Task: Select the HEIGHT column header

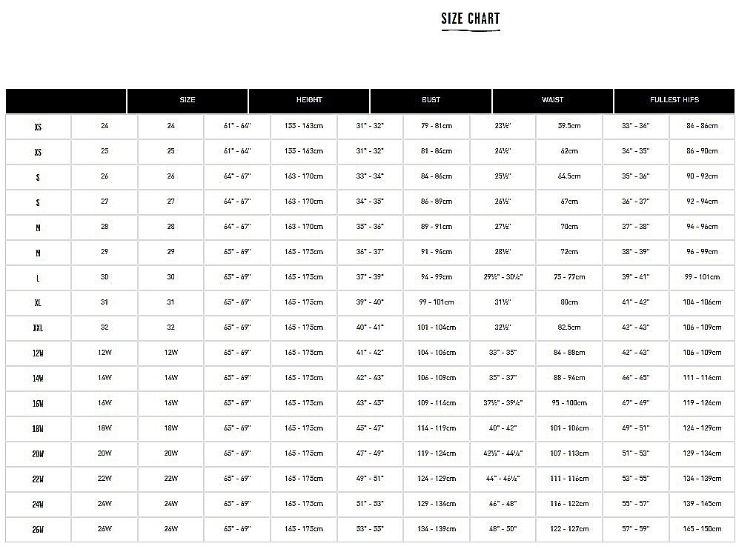Action: click(309, 100)
